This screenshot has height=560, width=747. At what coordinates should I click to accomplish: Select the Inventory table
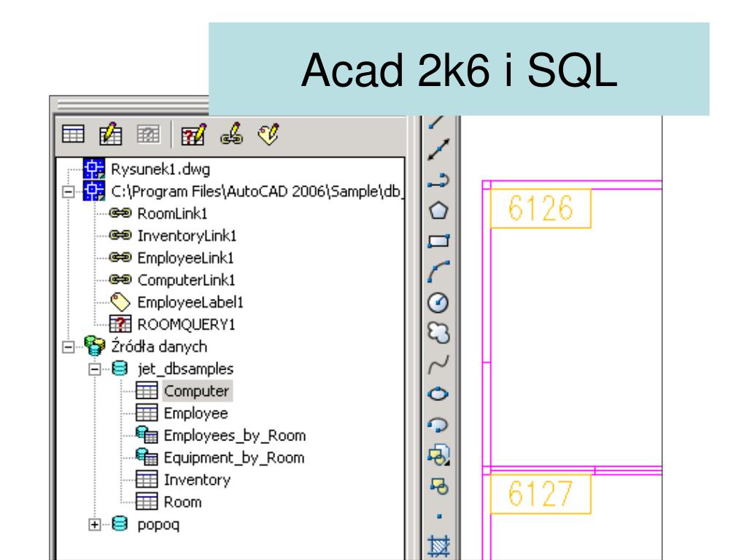[x=197, y=480]
